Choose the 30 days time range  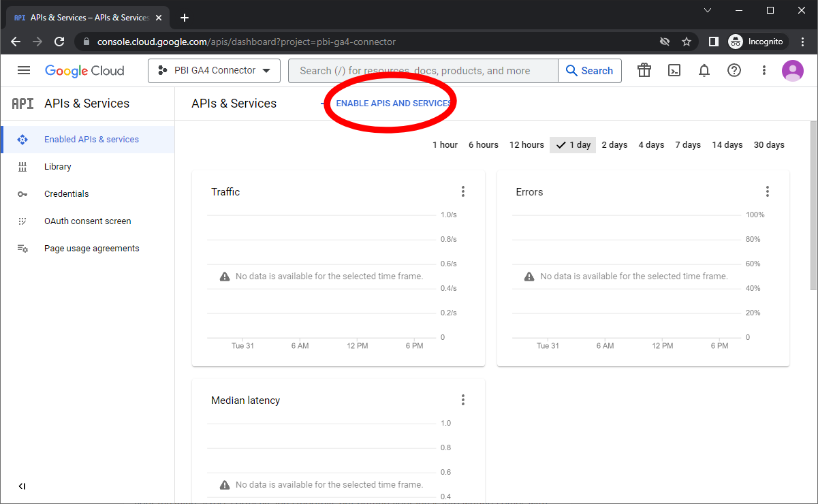[x=769, y=144]
